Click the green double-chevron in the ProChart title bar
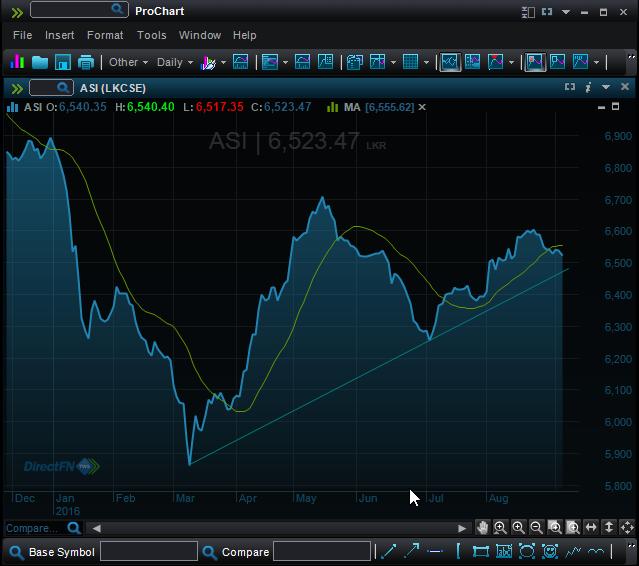This screenshot has width=639, height=566. tap(17, 13)
